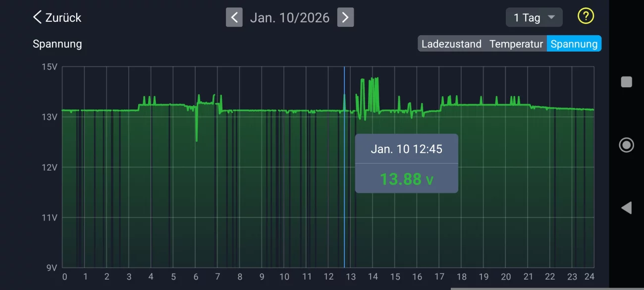
Task: Tap the date Jan. 10/2026
Action: click(290, 17)
